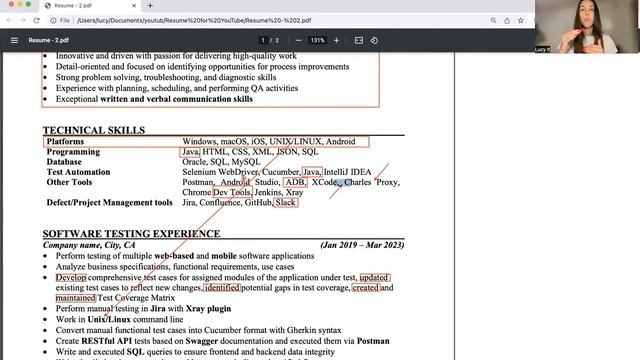Reload the page in the browser
The width and height of the screenshot is (640, 360).
pos(37,20)
